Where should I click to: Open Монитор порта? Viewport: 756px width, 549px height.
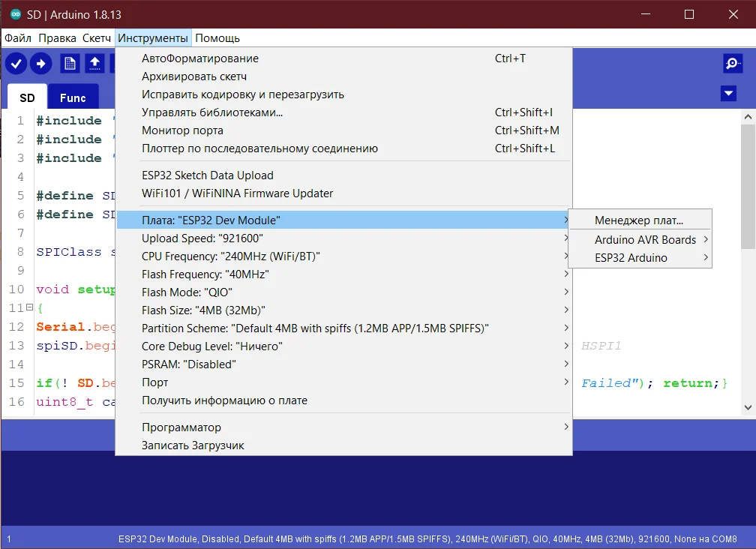pyautogui.click(x=344, y=130)
